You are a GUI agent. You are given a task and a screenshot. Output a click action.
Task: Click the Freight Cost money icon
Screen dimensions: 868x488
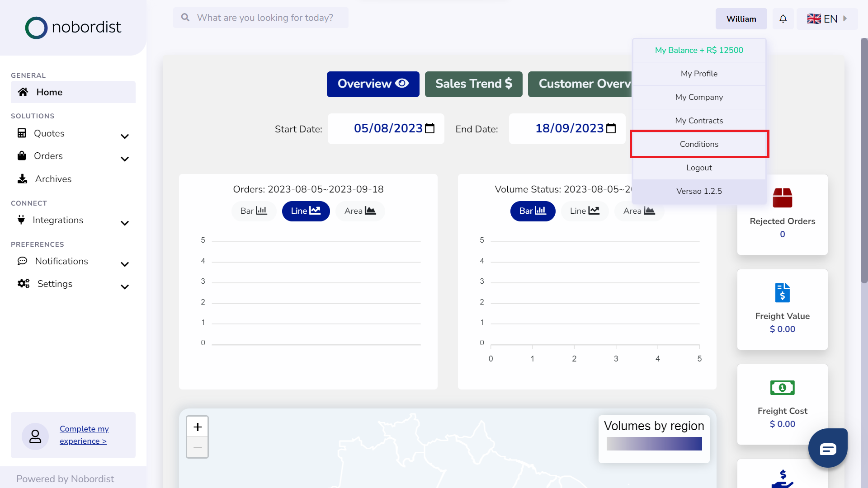point(782,388)
